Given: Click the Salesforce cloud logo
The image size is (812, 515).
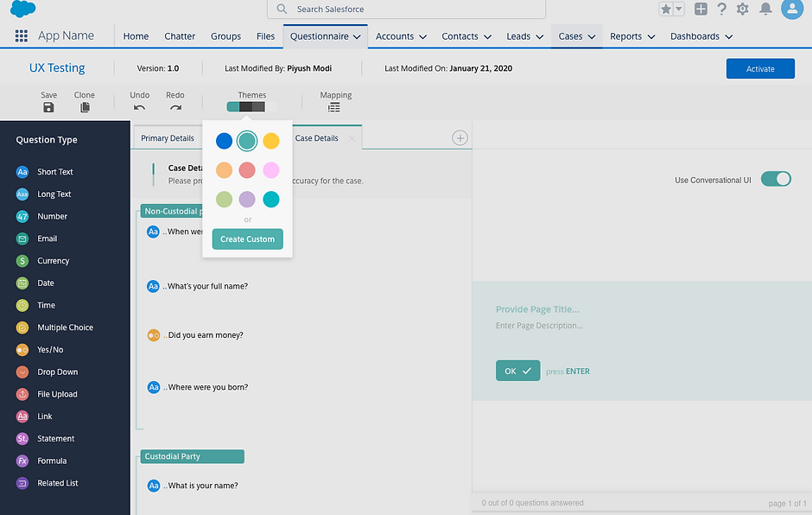Looking at the screenshot, I should pyautogui.click(x=23, y=8).
